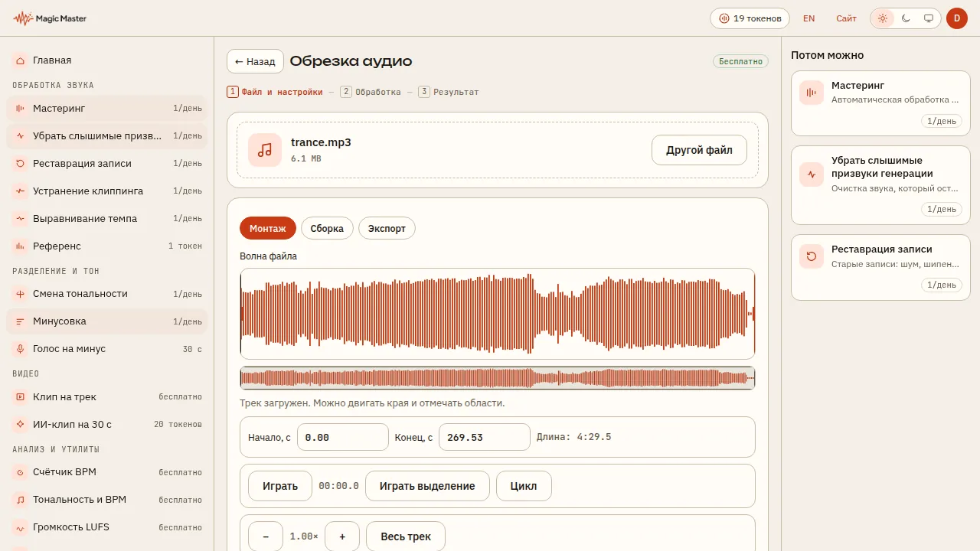The height and width of the screenshot is (551, 980).
Task: Select the Реставрация записи sidebar icon
Action: 20,164
